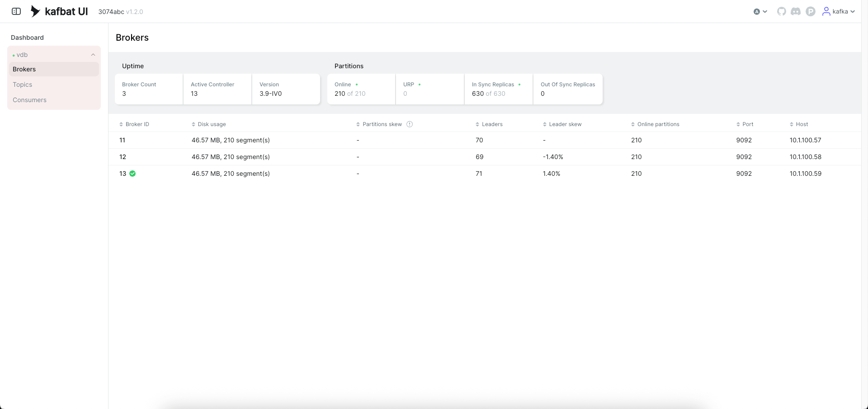This screenshot has height=409, width=868.
Task: Click the In Sync Replicas status indicator dot
Action: pyautogui.click(x=519, y=85)
